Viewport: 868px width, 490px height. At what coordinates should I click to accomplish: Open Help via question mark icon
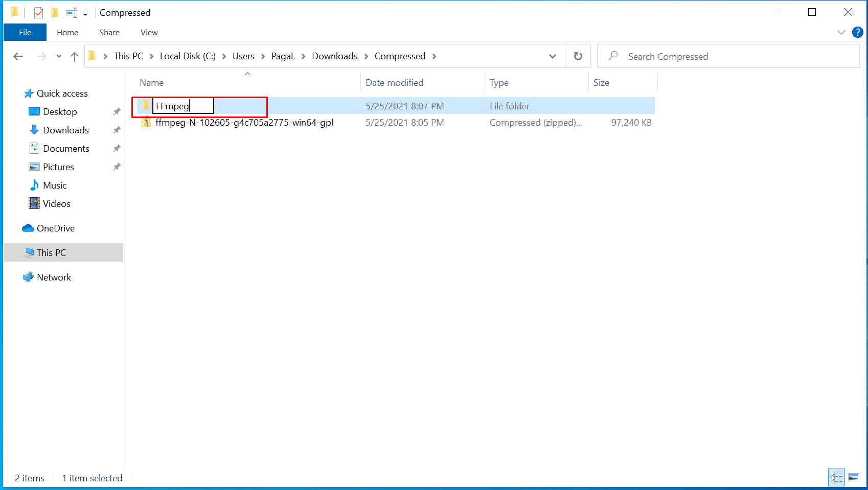pyautogui.click(x=857, y=32)
